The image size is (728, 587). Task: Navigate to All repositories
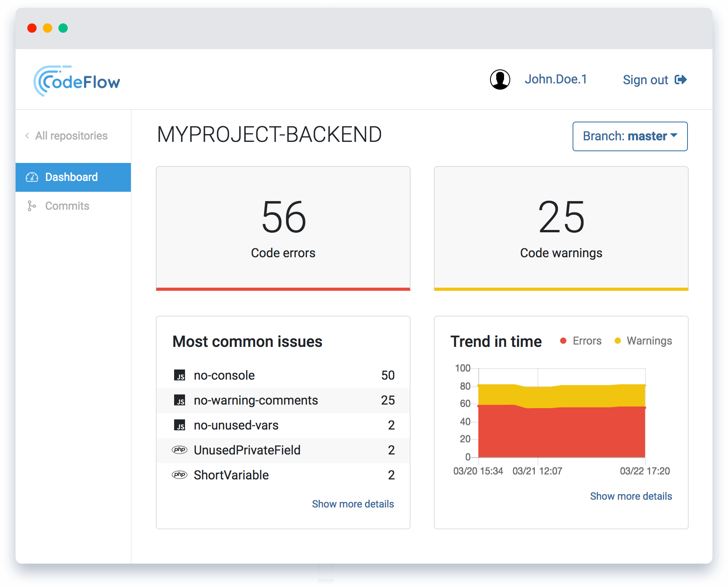(x=71, y=135)
